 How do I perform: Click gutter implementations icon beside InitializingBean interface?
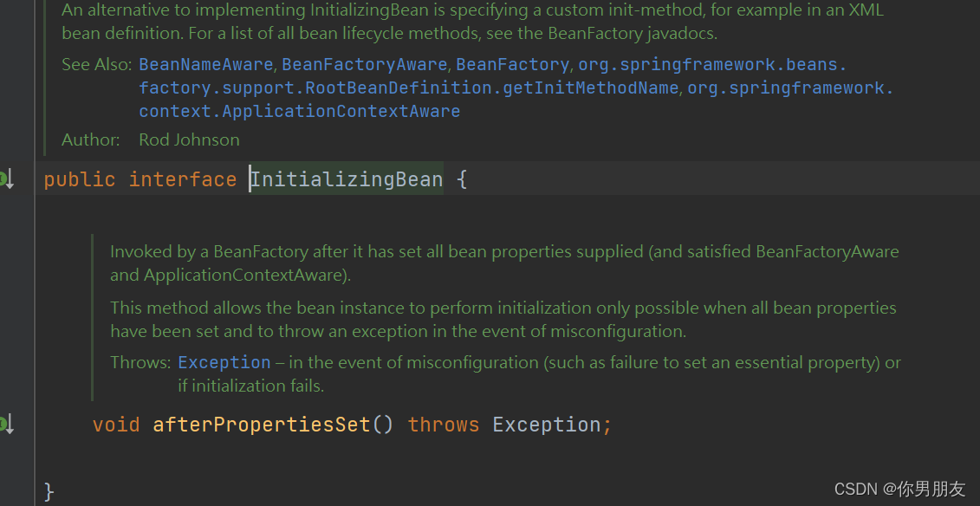(x=7, y=179)
